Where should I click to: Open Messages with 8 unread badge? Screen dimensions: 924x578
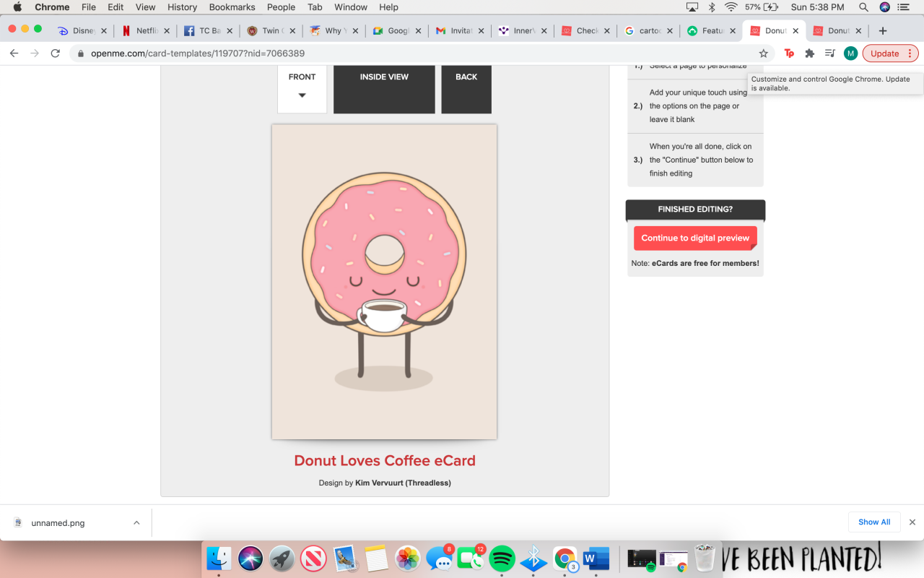point(440,558)
